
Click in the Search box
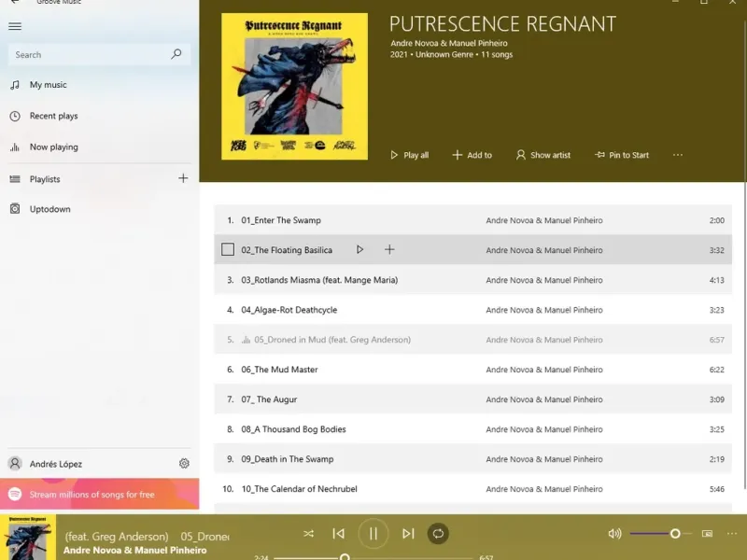coord(99,55)
